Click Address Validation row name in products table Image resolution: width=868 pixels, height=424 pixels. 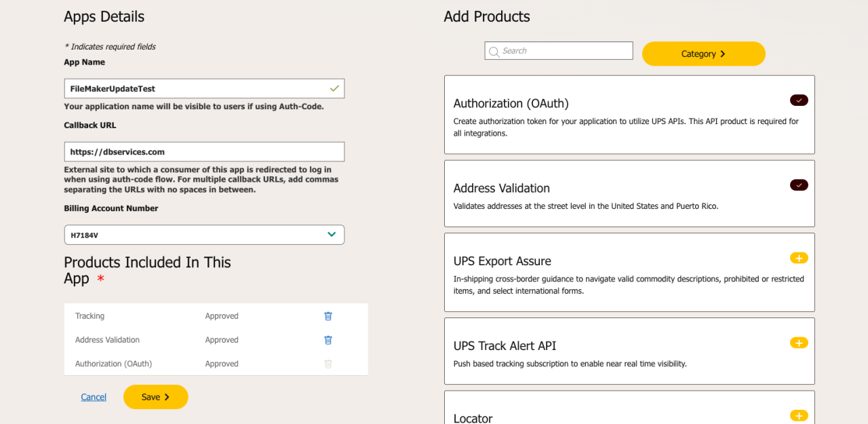click(x=108, y=340)
